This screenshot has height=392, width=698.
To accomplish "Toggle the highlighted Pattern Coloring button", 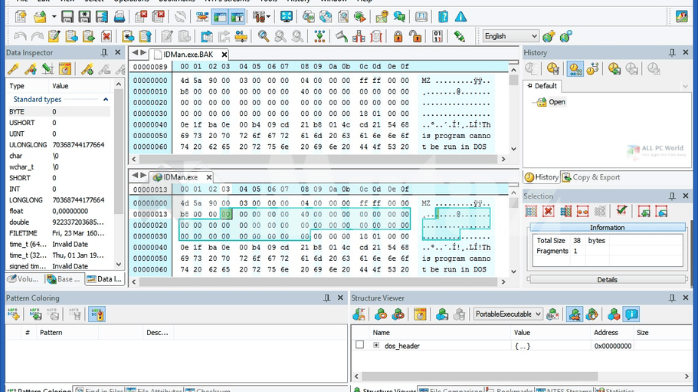I will [97, 314].
